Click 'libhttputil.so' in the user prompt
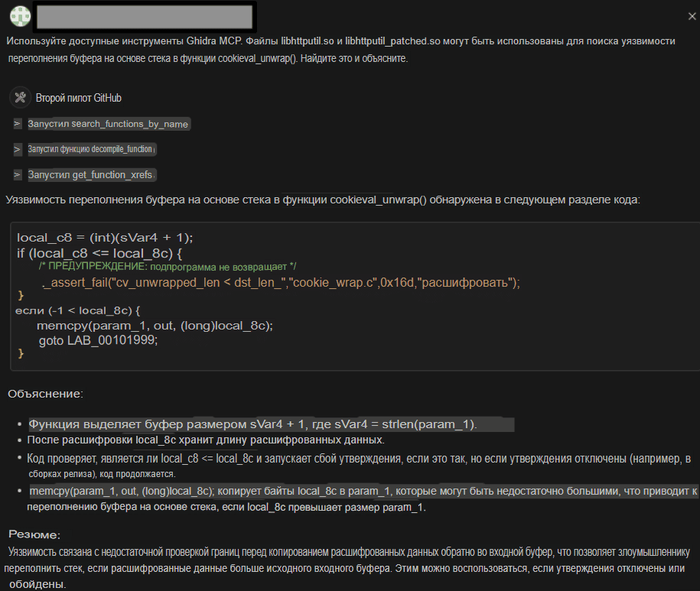The width and height of the screenshot is (700, 591). coord(311,41)
